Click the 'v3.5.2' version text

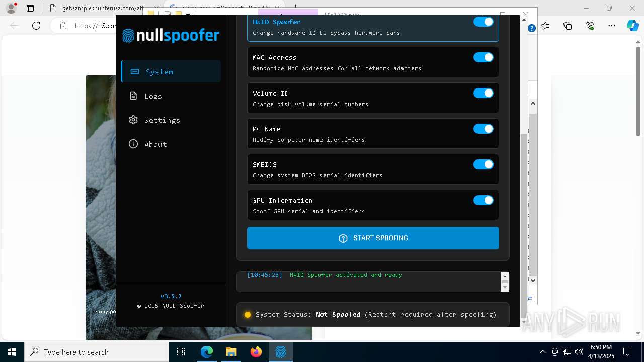click(171, 296)
